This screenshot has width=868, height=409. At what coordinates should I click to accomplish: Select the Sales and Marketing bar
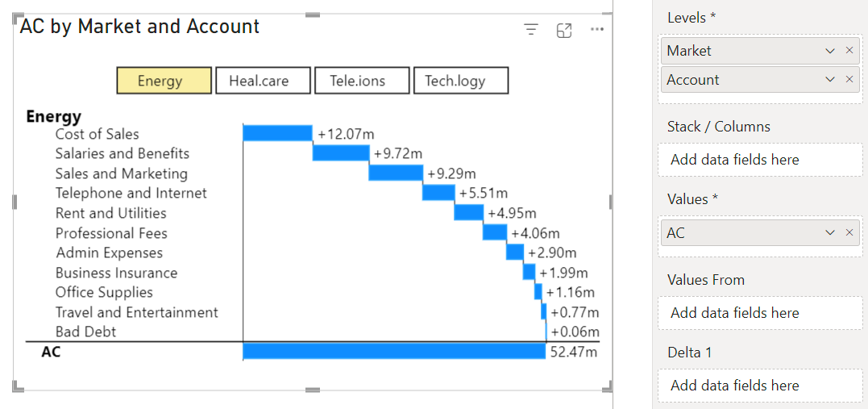click(396, 173)
